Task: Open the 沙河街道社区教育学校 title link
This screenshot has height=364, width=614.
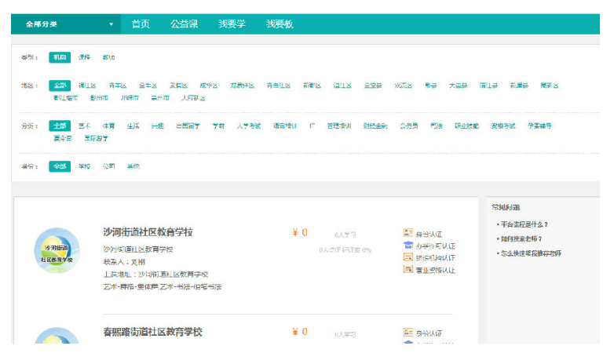Action: (x=148, y=232)
